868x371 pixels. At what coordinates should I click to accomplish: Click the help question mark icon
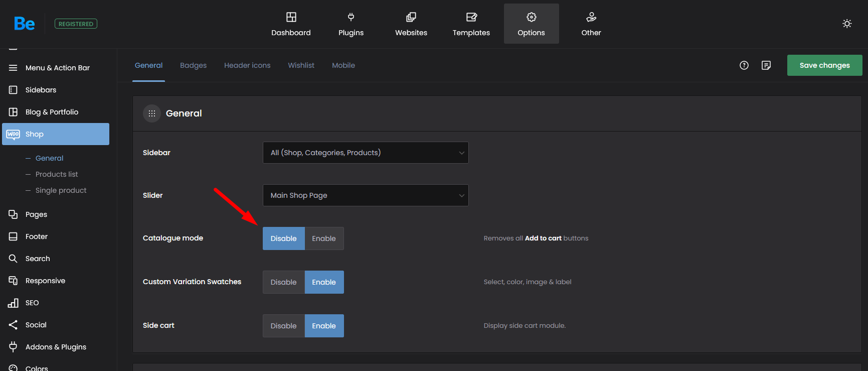click(744, 65)
